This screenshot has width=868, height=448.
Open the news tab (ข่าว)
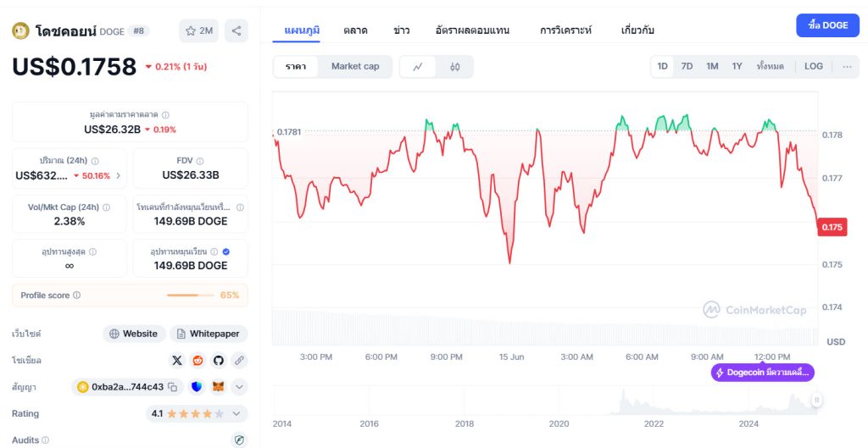point(401,30)
